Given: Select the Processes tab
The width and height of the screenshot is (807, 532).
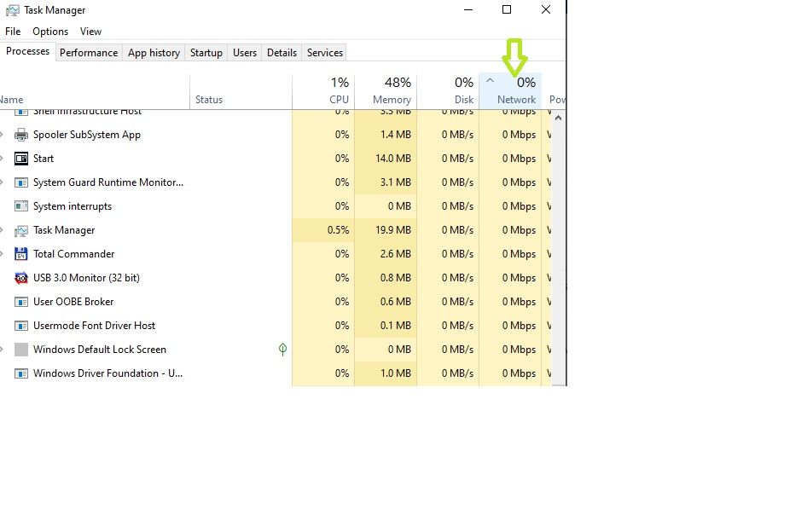Looking at the screenshot, I should pyautogui.click(x=27, y=51).
